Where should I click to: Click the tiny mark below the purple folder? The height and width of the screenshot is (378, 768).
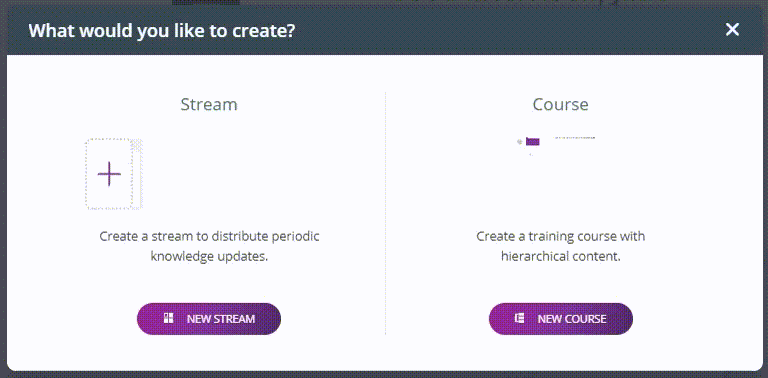point(531,155)
